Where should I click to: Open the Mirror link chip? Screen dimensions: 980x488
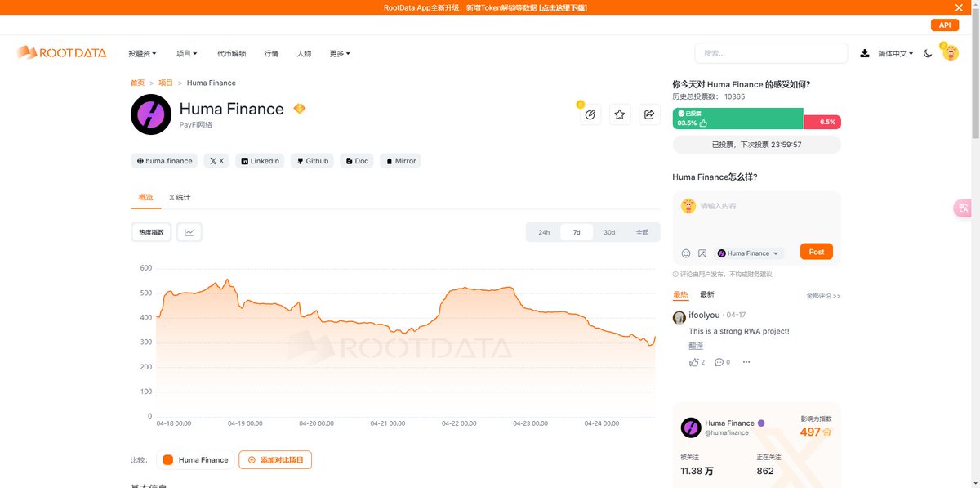tap(400, 161)
